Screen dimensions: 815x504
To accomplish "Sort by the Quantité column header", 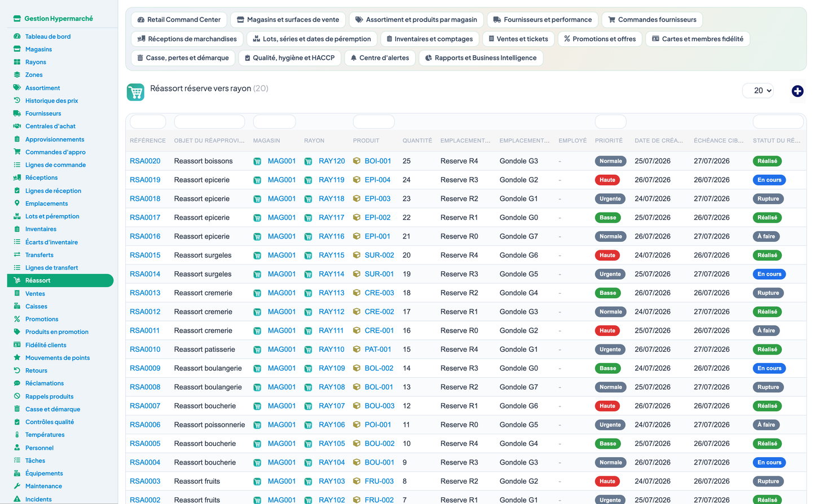I will coord(417,141).
